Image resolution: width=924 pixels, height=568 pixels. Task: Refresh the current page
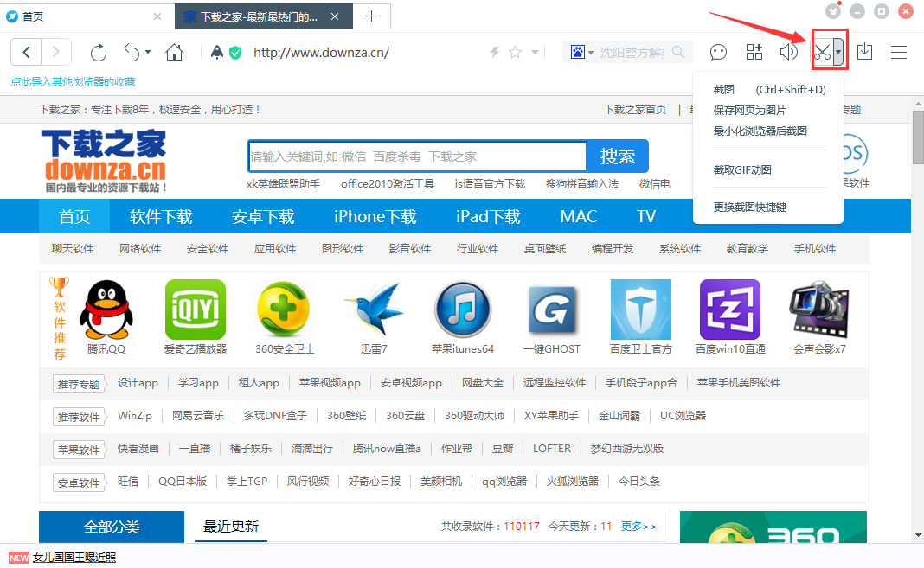tap(97, 52)
